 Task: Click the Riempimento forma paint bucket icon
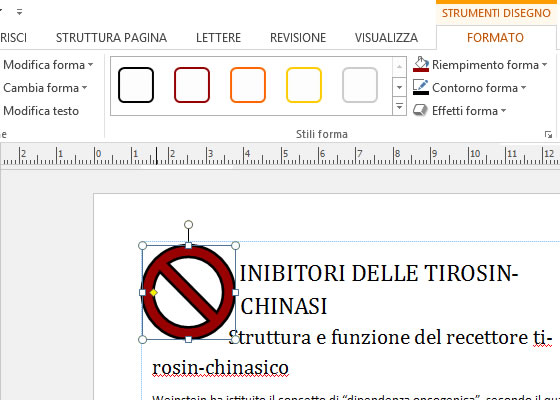coord(421,64)
